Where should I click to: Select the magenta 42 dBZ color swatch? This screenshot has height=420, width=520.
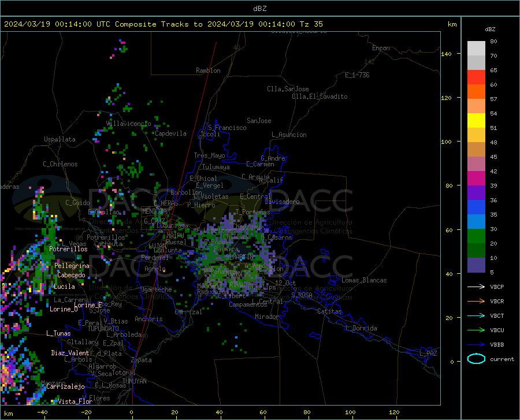[476, 179]
